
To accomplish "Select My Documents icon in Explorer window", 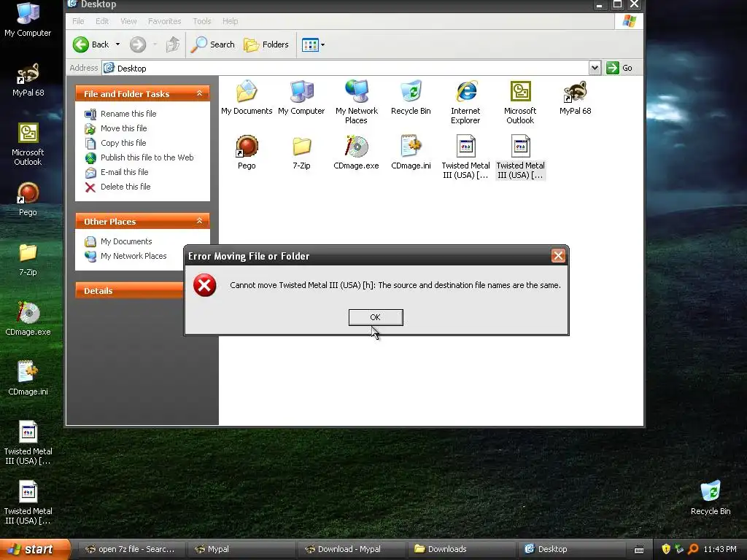I will coord(247,97).
